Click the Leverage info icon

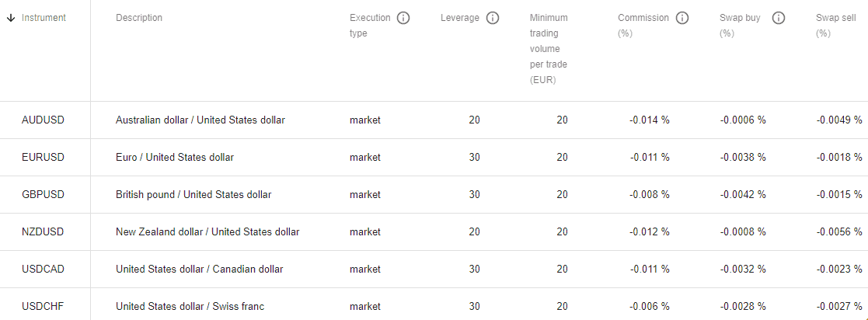pos(493,19)
